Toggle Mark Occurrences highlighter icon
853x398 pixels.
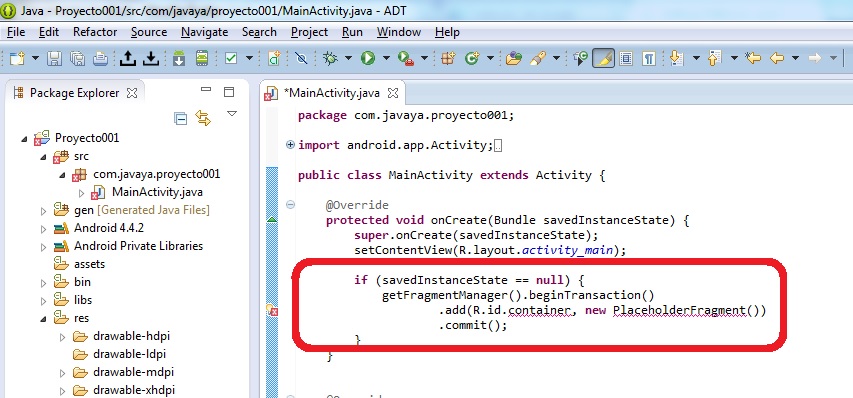coord(603,58)
